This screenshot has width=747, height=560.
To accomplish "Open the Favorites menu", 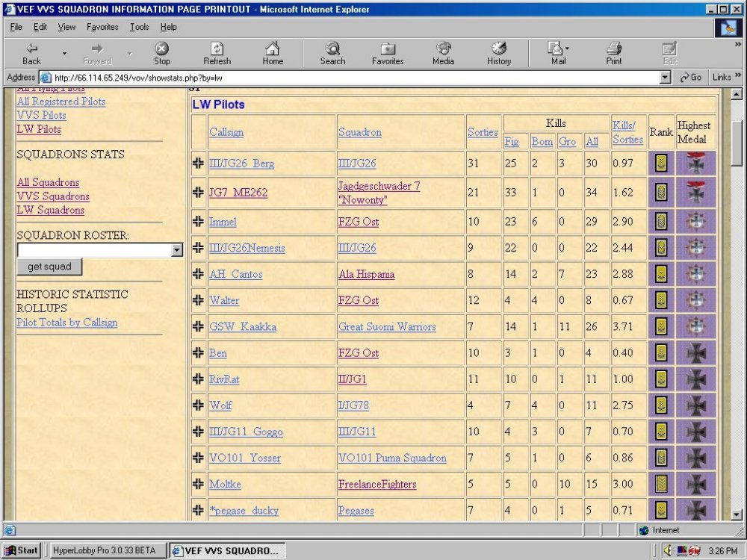I will (x=102, y=27).
